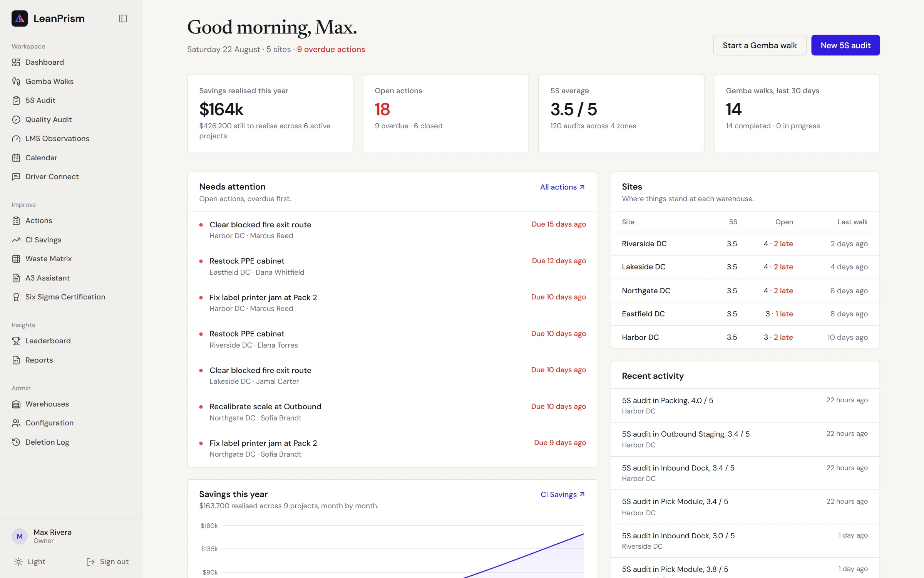Screen dimensions: 924x578
Task: Click Sign out
Action: point(107,561)
